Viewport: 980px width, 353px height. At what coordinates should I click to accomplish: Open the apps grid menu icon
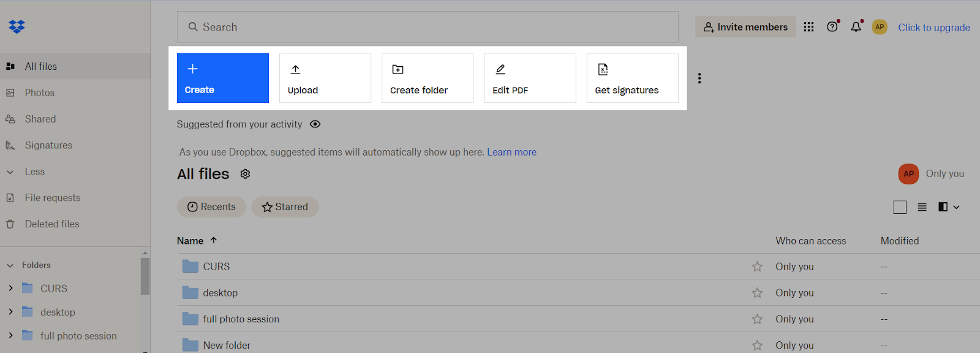click(x=809, y=27)
